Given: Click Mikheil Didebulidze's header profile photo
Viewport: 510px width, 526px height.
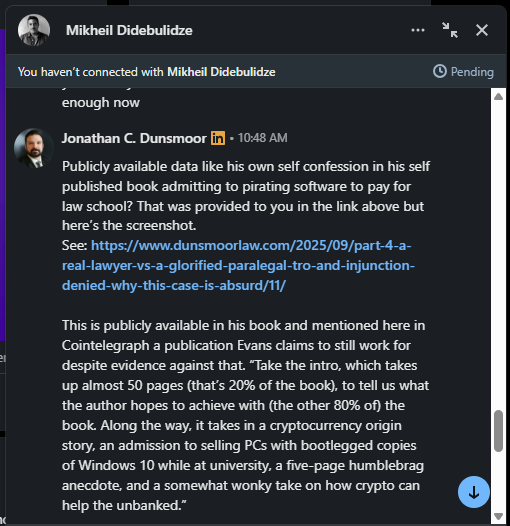Looking at the screenshot, I should pos(34,30).
